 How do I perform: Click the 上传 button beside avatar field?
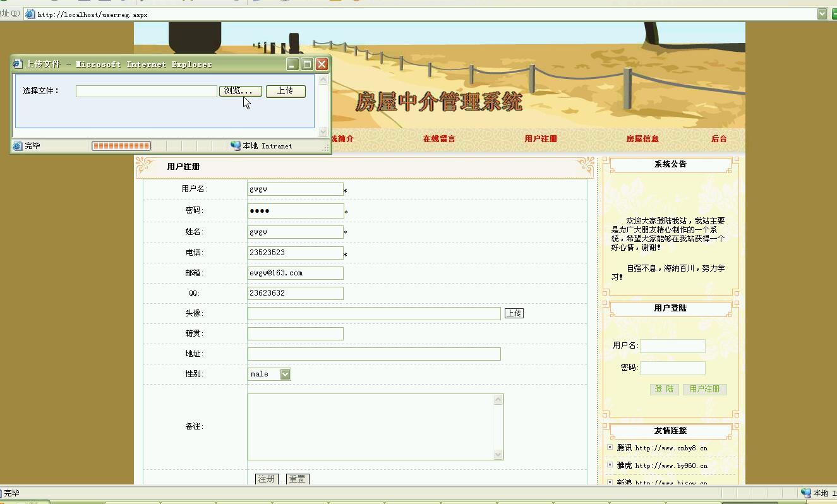[x=514, y=313]
